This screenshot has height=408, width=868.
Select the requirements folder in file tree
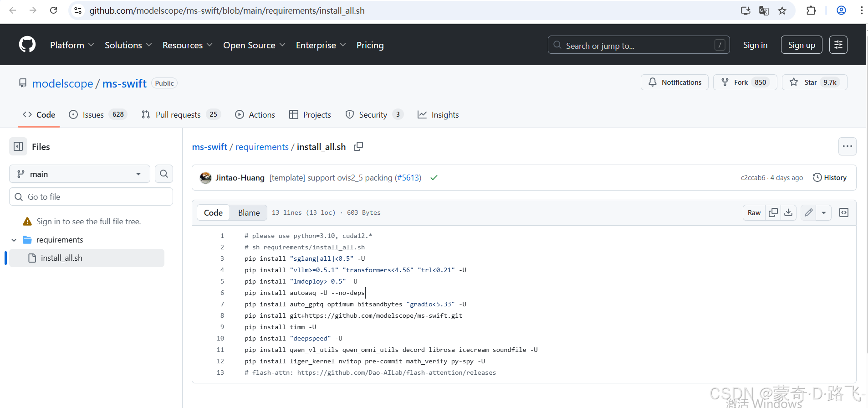[60, 240]
